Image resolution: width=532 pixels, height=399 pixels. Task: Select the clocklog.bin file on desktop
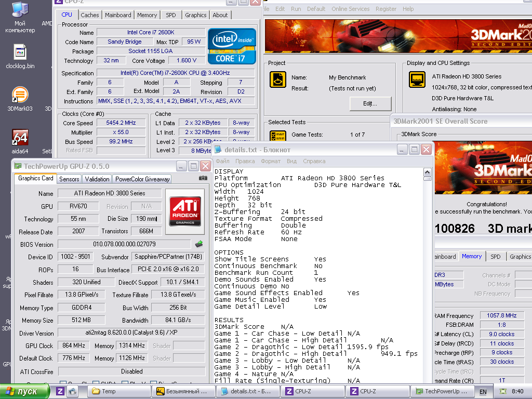tap(20, 57)
